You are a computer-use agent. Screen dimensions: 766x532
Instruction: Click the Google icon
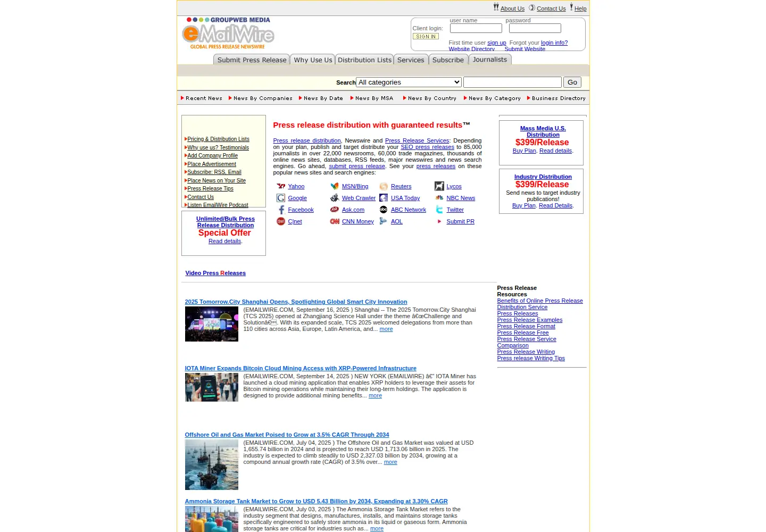point(281,198)
